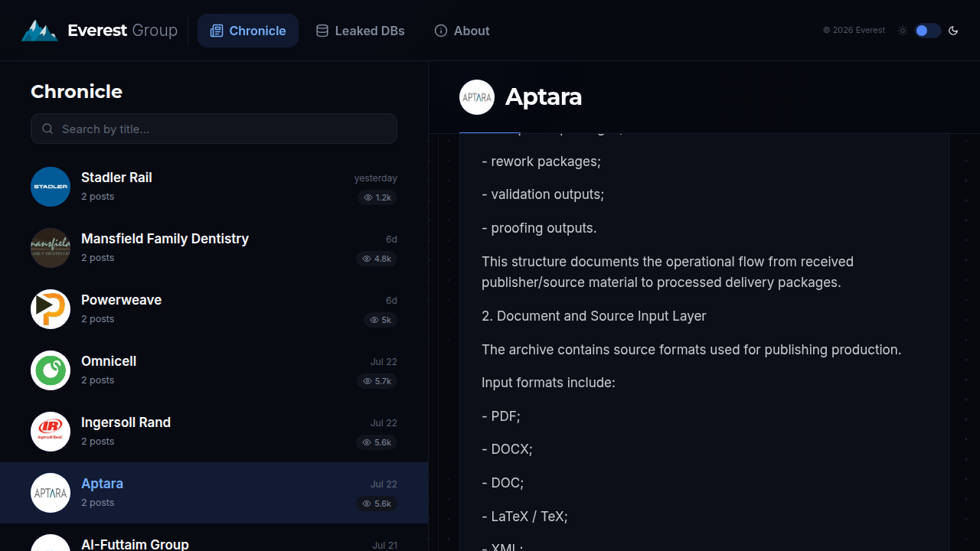Open the Ingersoll Rand entry

tap(214, 432)
